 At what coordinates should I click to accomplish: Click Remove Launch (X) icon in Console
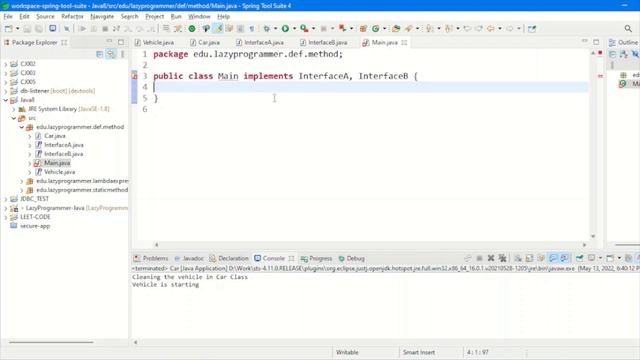491,258
